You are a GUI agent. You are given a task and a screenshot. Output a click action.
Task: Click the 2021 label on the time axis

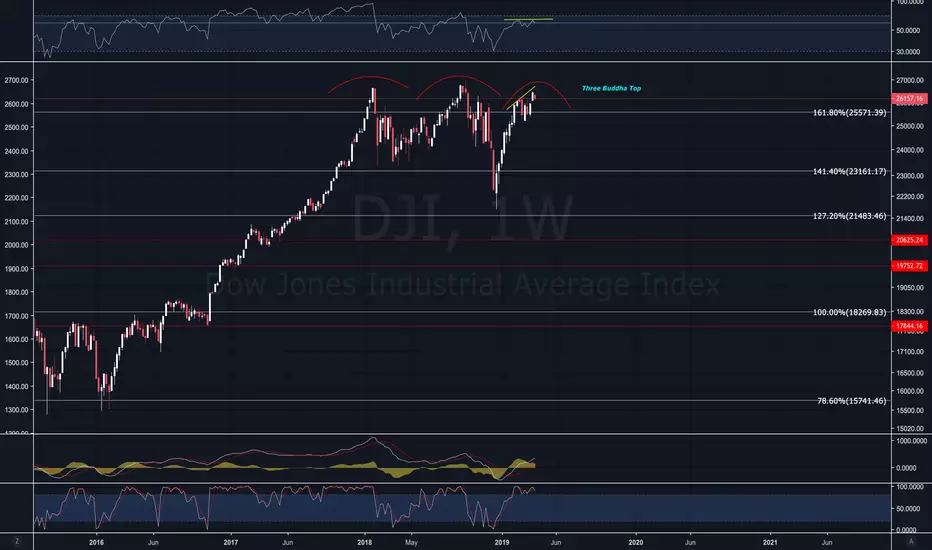(770, 542)
